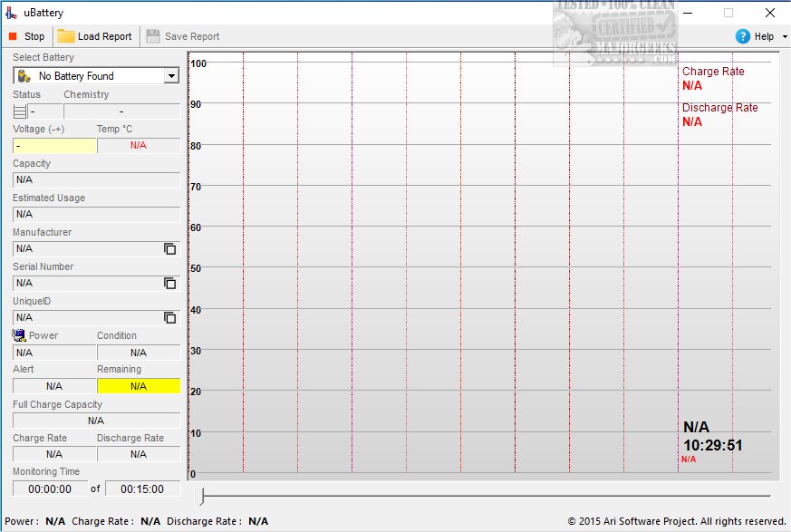791x532 pixels.
Task: Click the Capacity N/A field
Action: tap(96, 179)
